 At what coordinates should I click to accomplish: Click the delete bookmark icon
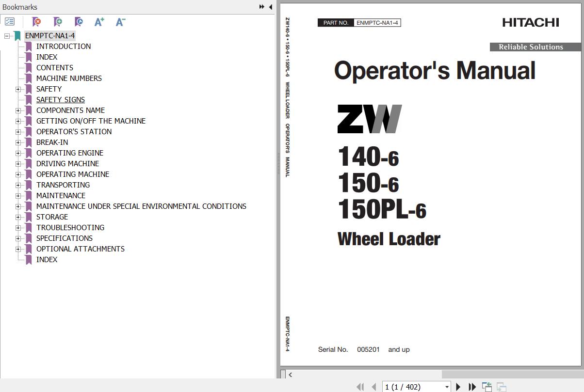[36, 22]
